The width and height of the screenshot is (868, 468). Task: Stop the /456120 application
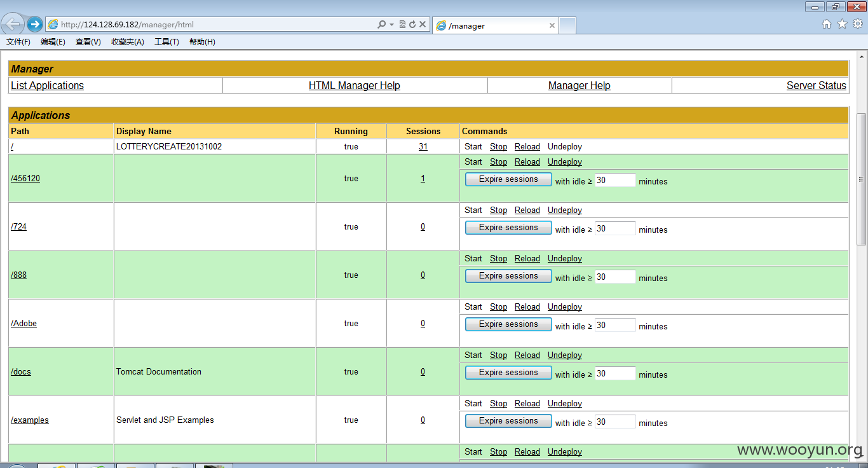tap(498, 162)
